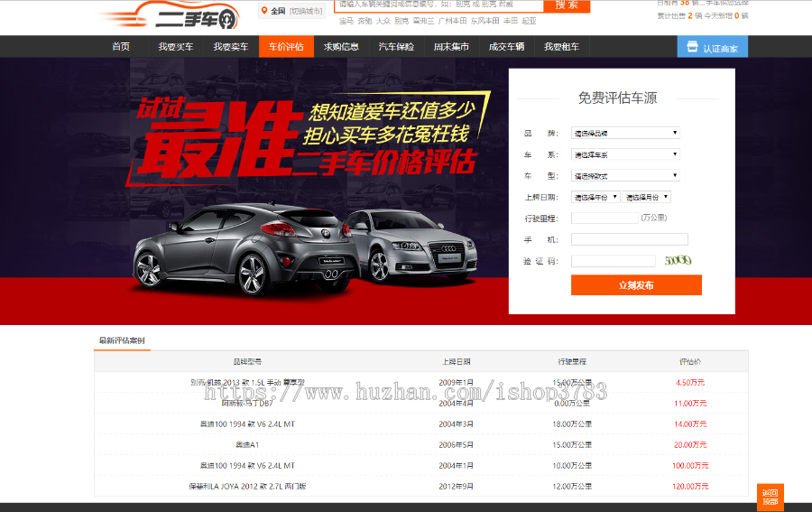Click the 评估价 column header

point(690,362)
